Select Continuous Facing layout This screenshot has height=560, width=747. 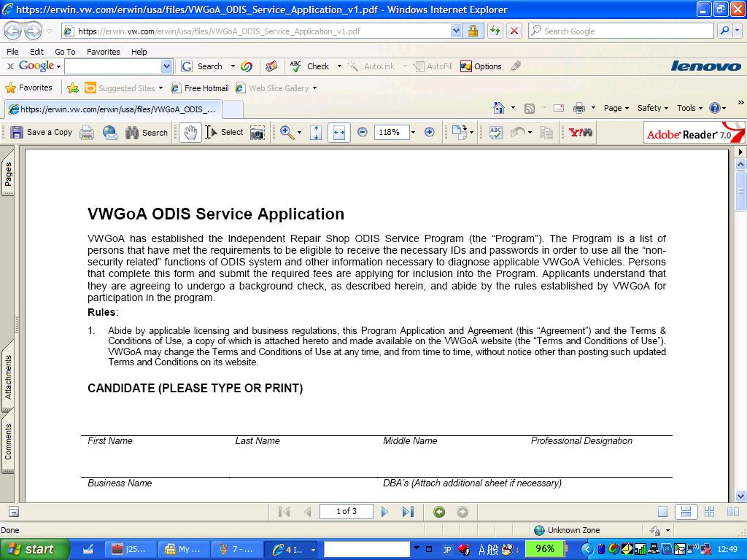(709, 512)
